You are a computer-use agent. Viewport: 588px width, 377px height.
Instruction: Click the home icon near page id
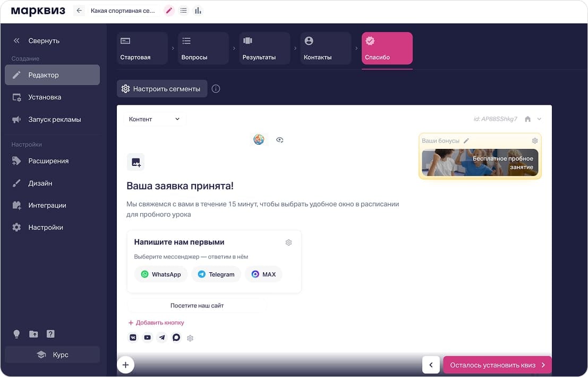pyautogui.click(x=527, y=119)
